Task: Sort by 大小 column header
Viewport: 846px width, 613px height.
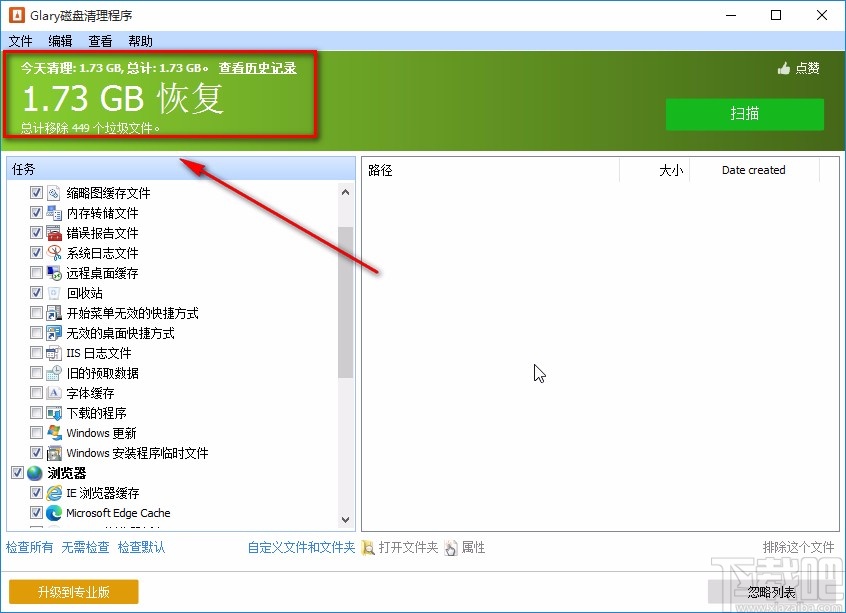Action: coord(654,170)
